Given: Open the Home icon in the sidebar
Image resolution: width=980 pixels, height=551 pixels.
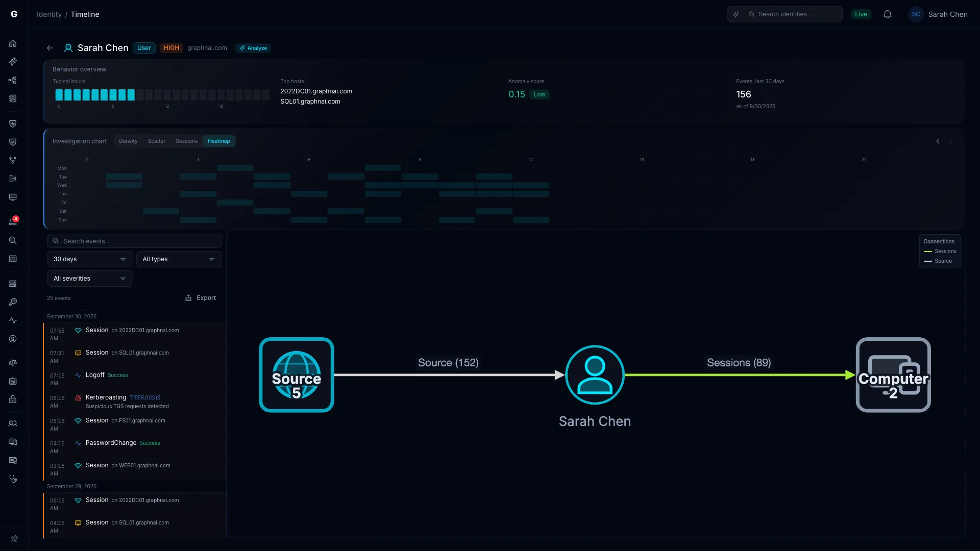Looking at the screenshot, I should pyautogui.click(x=13, y=43).
